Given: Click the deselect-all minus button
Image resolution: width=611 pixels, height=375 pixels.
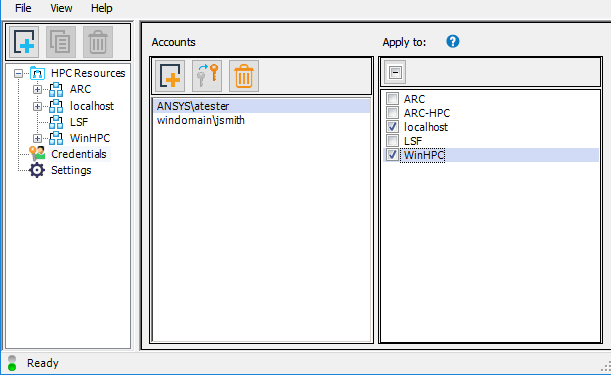Looking at the screenshot, I should point(395,72).
